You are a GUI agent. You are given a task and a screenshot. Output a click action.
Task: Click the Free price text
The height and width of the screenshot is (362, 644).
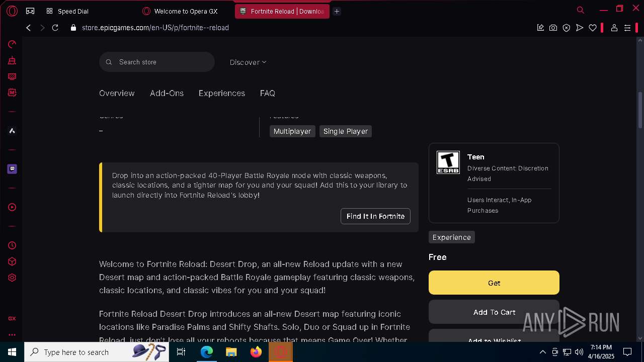pos(438,257)
